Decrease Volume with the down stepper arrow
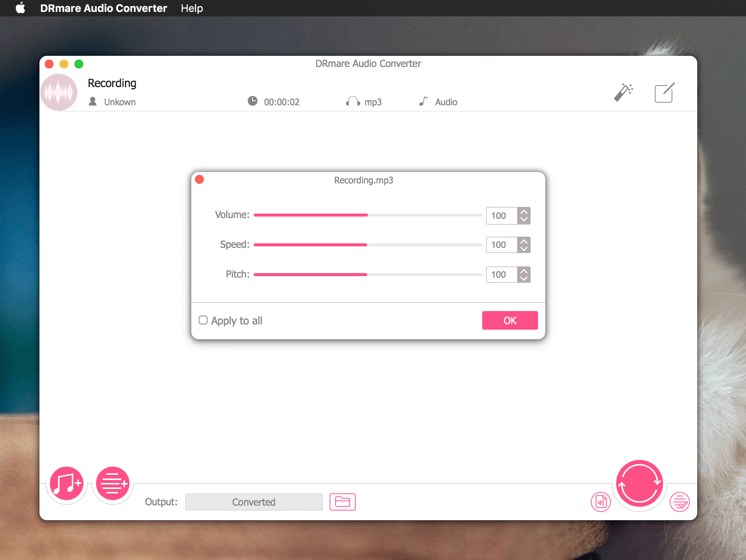 click(x=524, y=220)
